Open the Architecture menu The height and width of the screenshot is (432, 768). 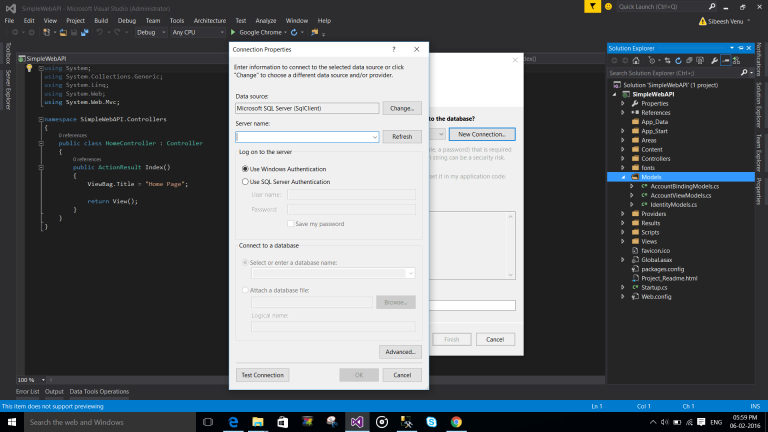[210, 20]
